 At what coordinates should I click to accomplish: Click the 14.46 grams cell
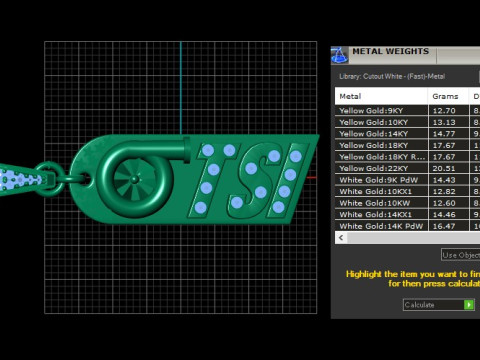(x=448, y=214)
